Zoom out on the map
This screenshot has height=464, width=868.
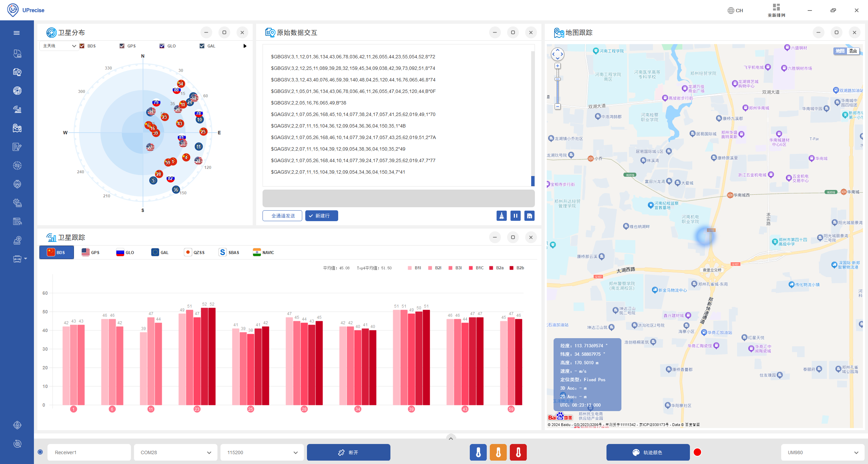tap(557, 107)
